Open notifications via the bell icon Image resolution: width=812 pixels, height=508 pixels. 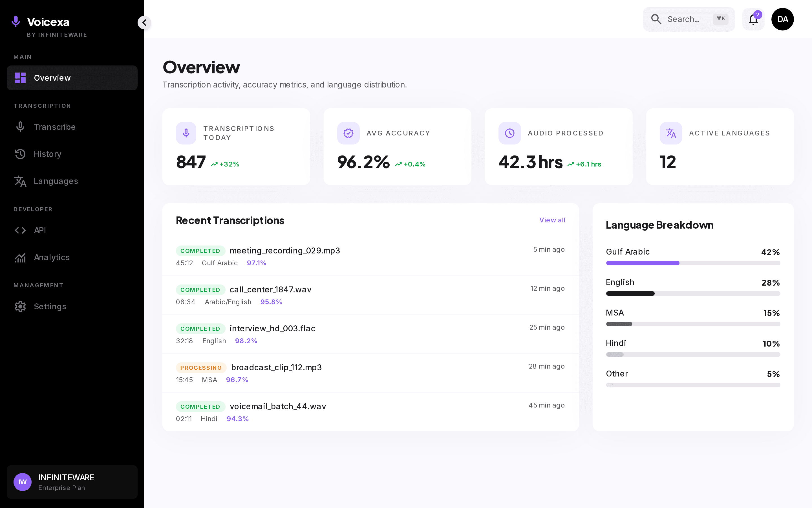click(x=753, y=19)
